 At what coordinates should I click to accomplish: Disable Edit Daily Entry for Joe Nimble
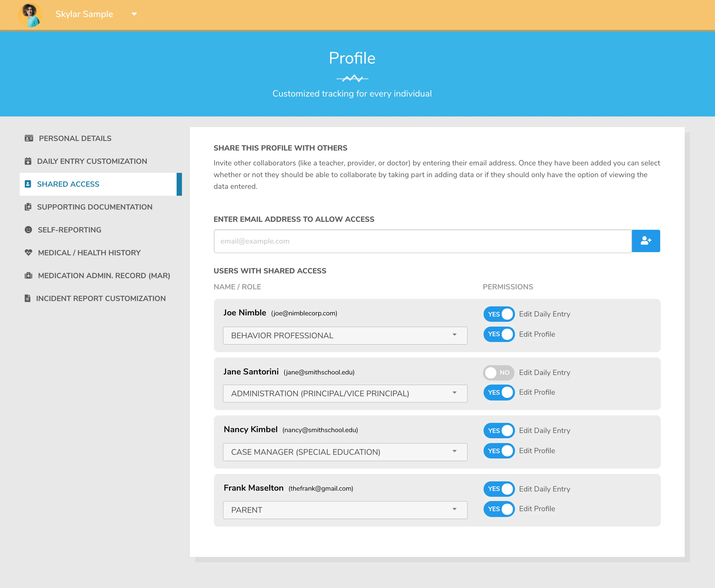tap(498, 314)
